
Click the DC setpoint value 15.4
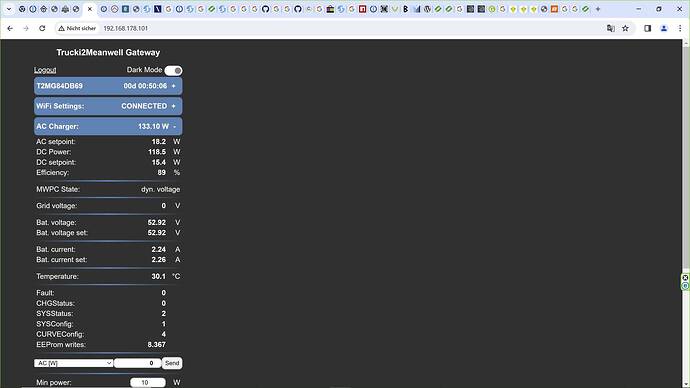[158, 162]
